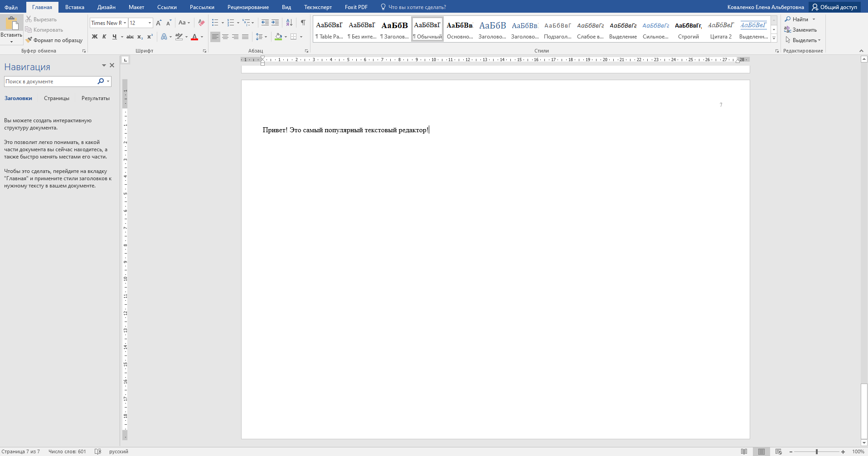
Task: Click the Find (Найти) button
Action: click(796, 19)
